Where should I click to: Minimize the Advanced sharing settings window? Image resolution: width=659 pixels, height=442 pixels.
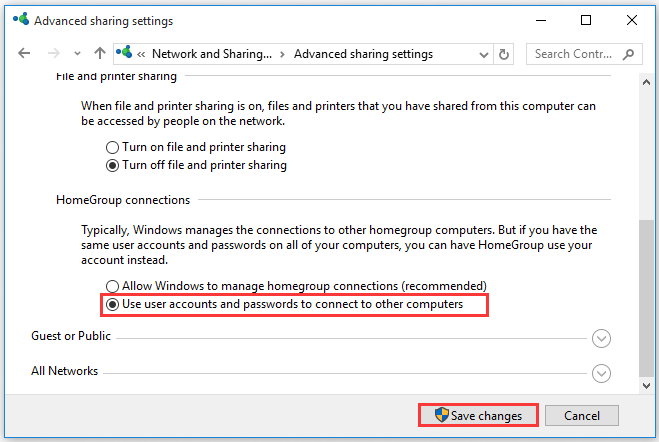click(541, 20)
